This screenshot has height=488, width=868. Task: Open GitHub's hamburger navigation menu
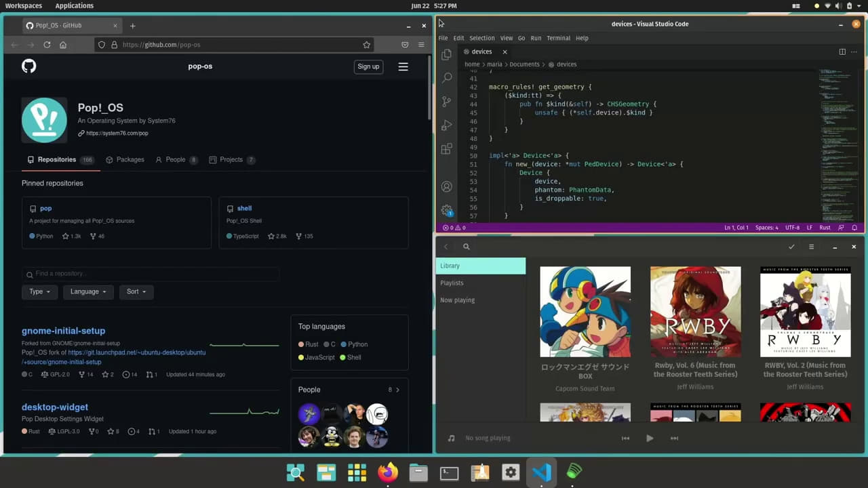(403, 66)
